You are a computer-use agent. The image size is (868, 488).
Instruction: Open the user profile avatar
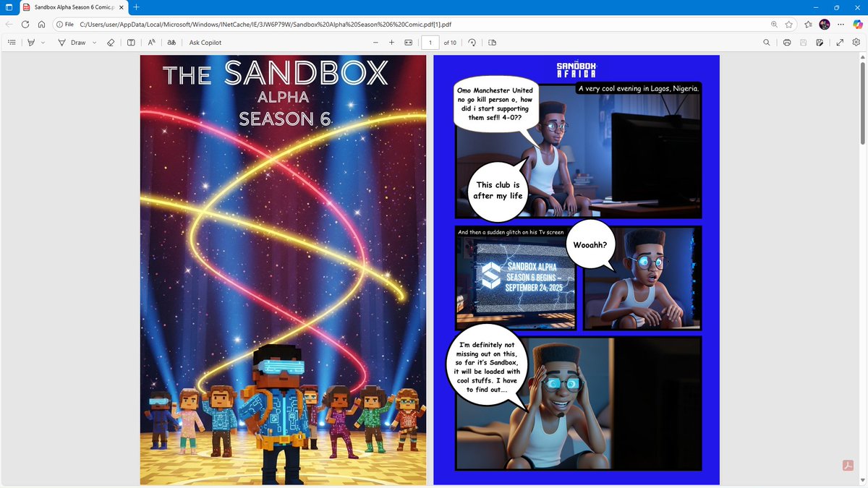pos(825,24)
